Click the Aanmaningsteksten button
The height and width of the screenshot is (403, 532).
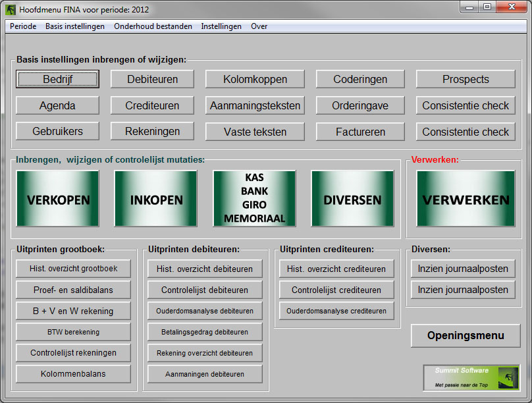(x=255, y=105)
